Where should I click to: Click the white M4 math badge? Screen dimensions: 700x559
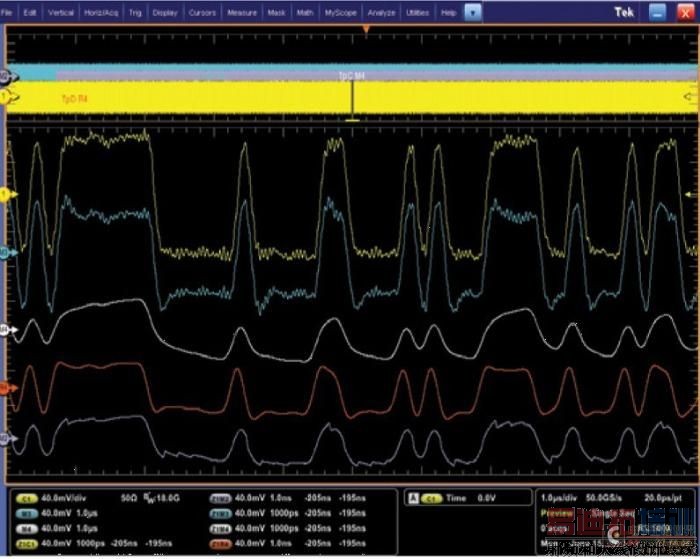coord(26,529)
